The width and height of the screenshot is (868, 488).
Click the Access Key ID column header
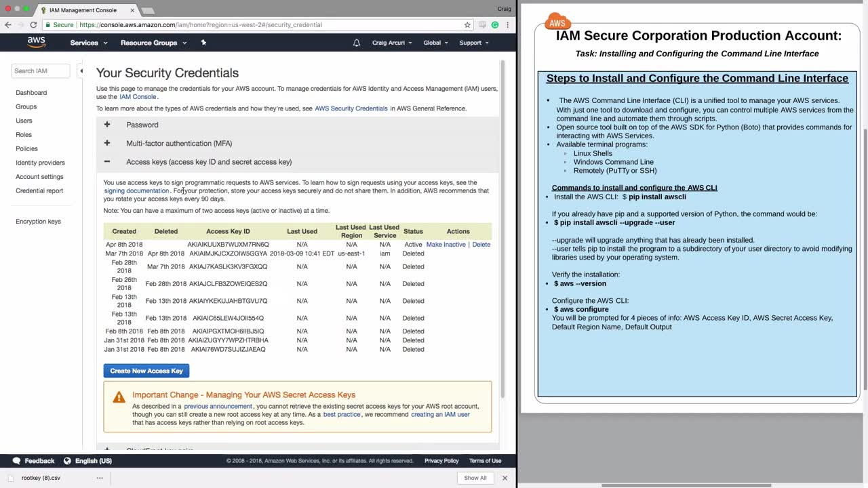(228, 231)
